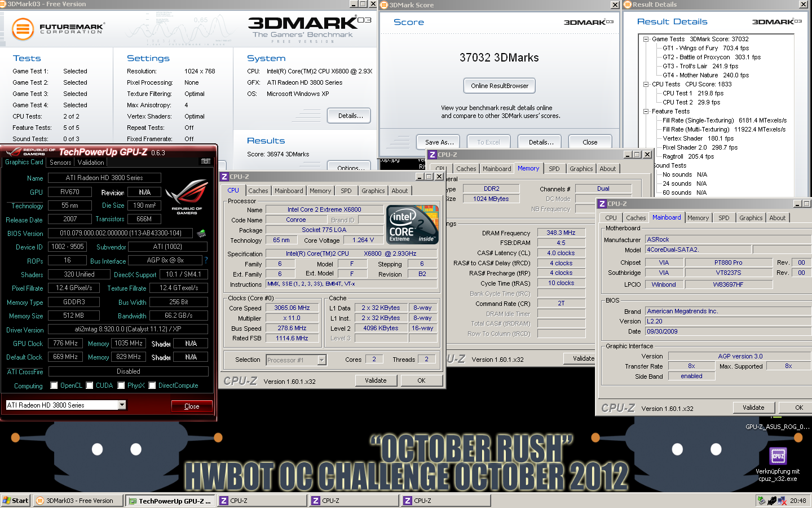The image size is (812, 508).
Task: Click the GPU-Z screenshot camera icon
Action: click(x=206, y=161)
